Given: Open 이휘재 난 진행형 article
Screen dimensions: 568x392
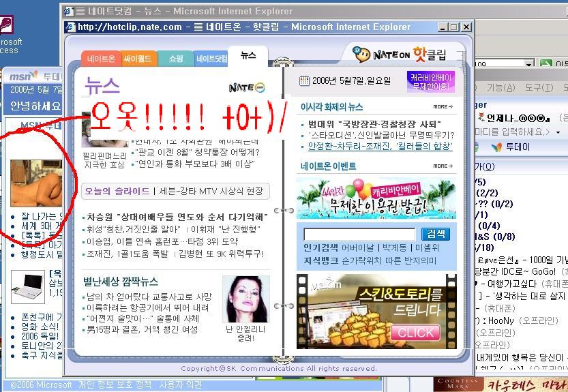Looking at the screenshot, I should click(226, 229).
